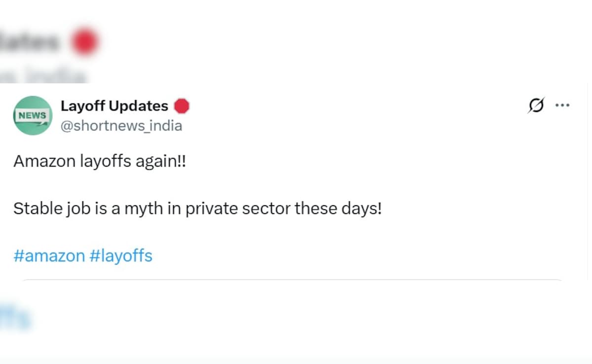This screenshot has width=592, height=364.
Task: Open the three-dot more options menu
Action: 562,105
